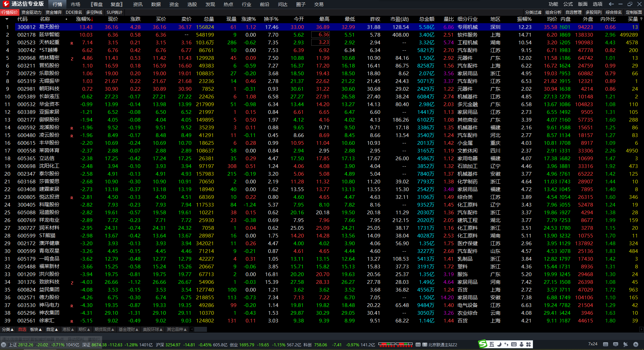Click the R marker beside 天桥起重
Viewport: 644px width, 350px height.
72,43
